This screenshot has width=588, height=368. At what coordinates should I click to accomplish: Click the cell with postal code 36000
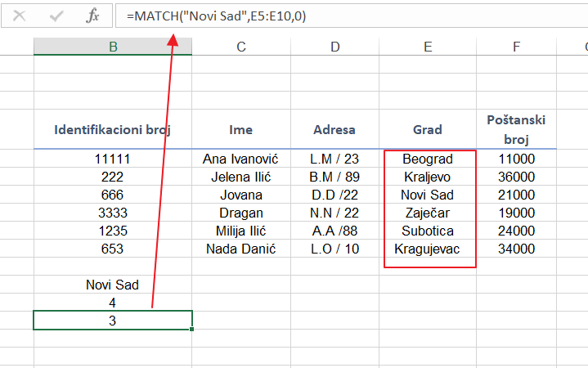[x=516, y=177]
